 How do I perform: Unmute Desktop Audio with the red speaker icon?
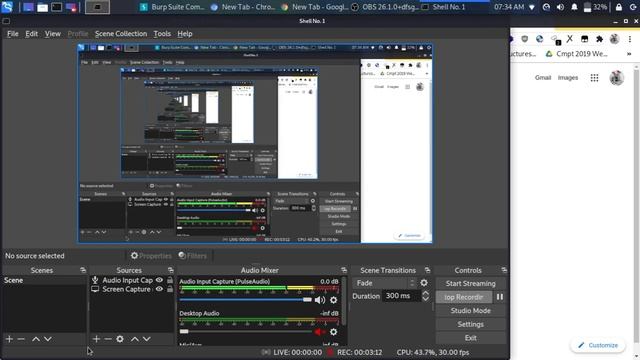click(x=320, y=332)
